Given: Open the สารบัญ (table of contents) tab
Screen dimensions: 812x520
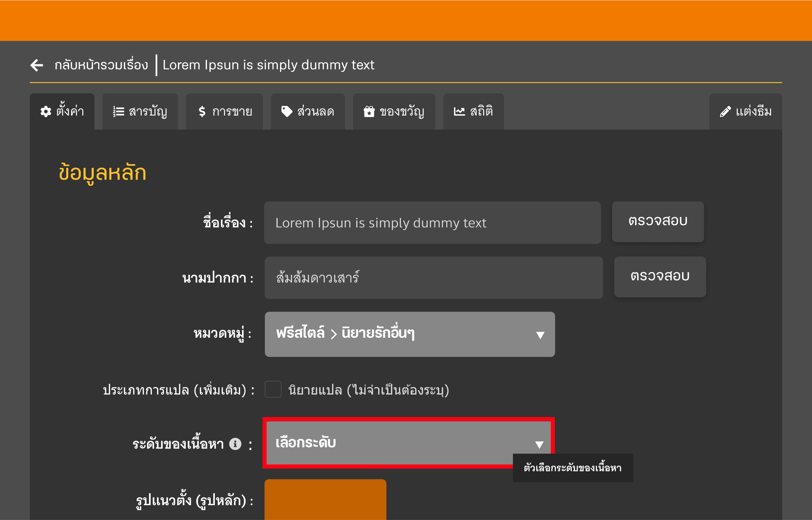Looking at the screenshot, I should [141, 111].
